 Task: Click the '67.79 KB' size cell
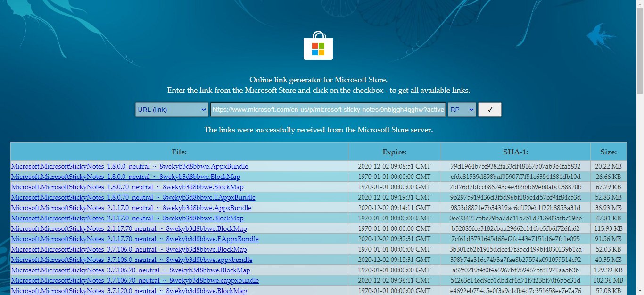608,187
